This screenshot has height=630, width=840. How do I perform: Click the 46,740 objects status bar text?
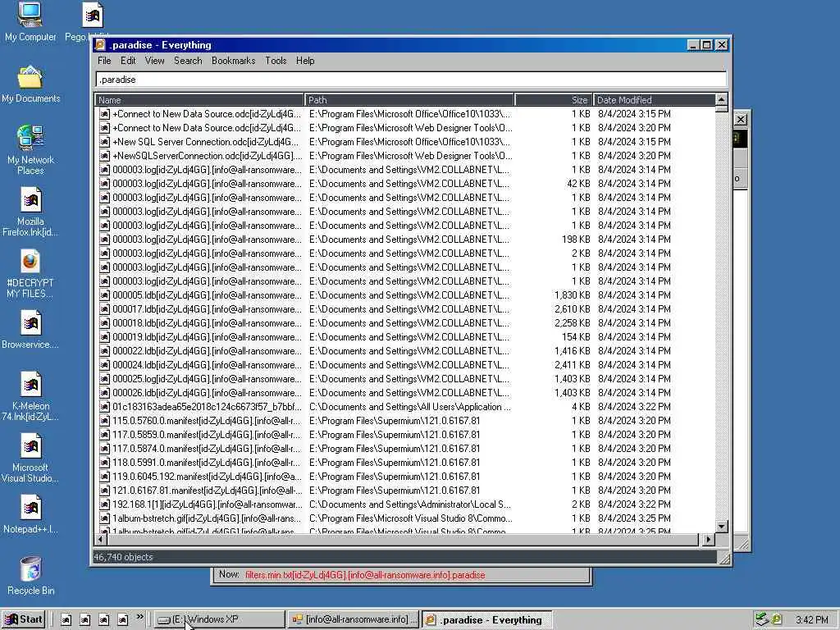click(124, 557)
